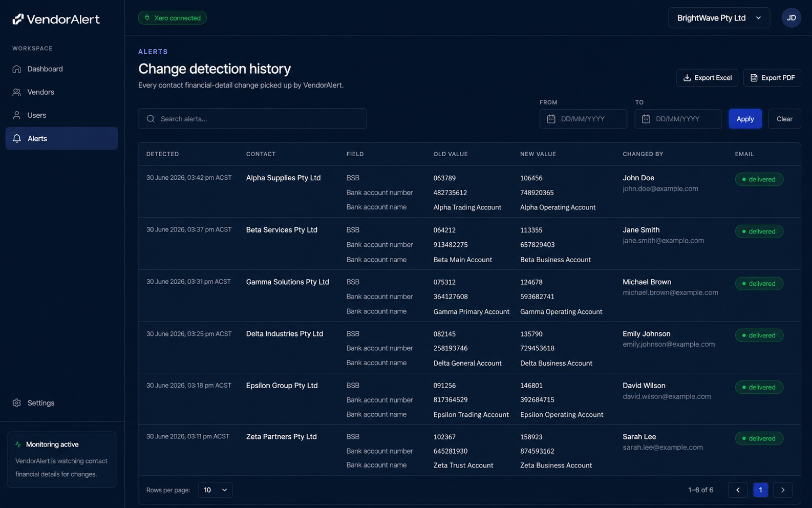Click the Xero connected status badge
The height and width of the screenshot is (508, 812).
(x=172, y=18)
